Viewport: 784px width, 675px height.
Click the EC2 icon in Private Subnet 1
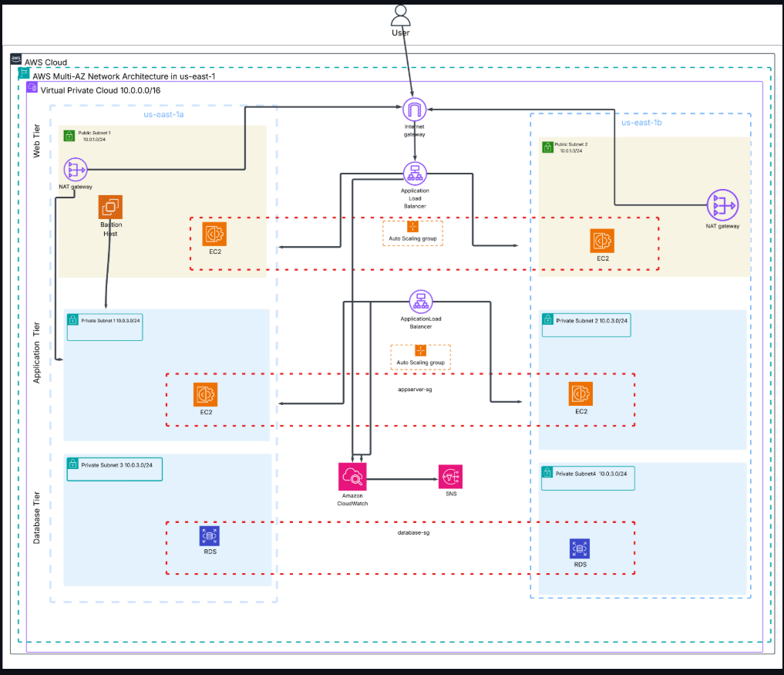click(205, 394)
